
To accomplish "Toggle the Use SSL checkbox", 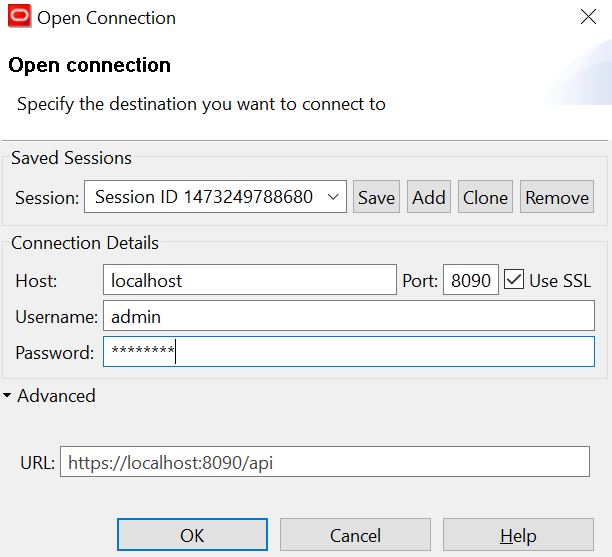I will tap(514, 279).
